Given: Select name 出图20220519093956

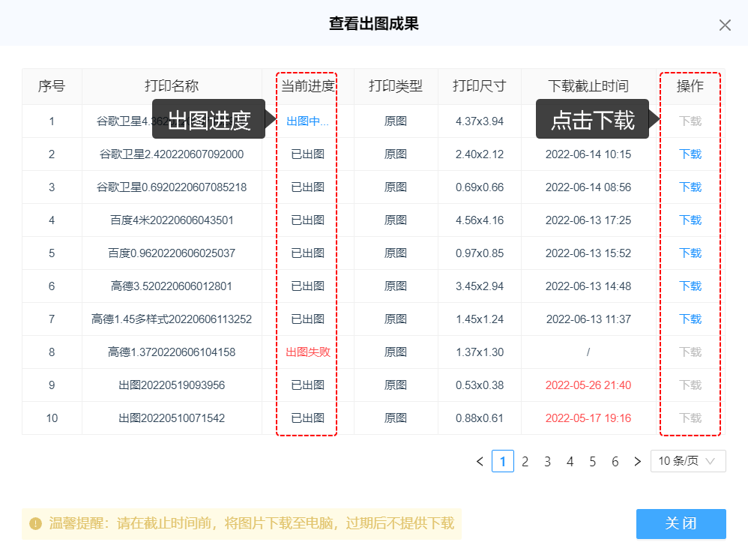Looking at the screenshot, I should pyautogui.click(x=172, y=385).
